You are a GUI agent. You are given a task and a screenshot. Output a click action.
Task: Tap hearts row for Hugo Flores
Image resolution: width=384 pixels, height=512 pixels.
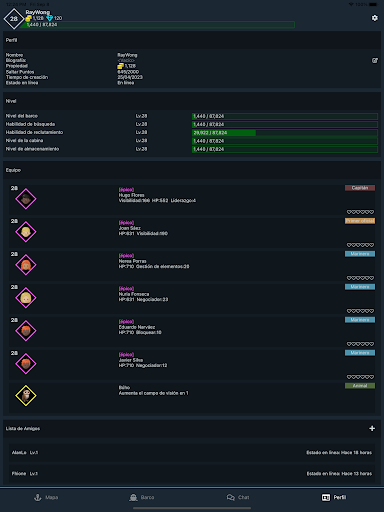(360, 212)
